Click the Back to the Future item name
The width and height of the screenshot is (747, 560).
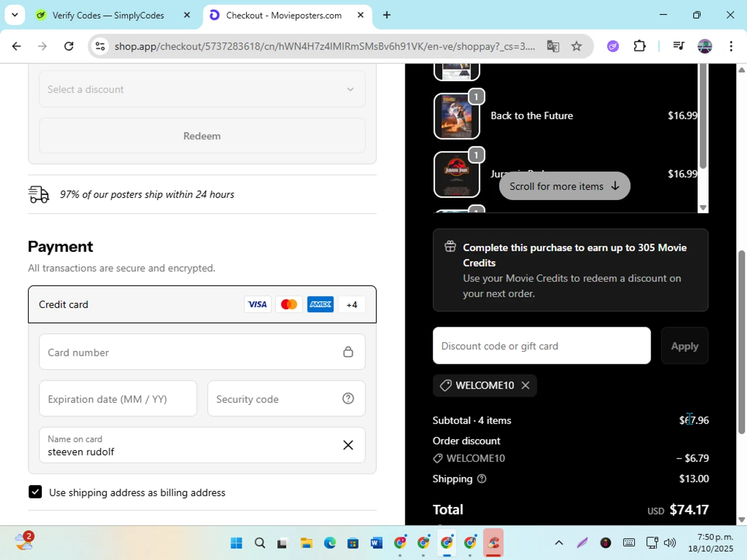[532, 116]
